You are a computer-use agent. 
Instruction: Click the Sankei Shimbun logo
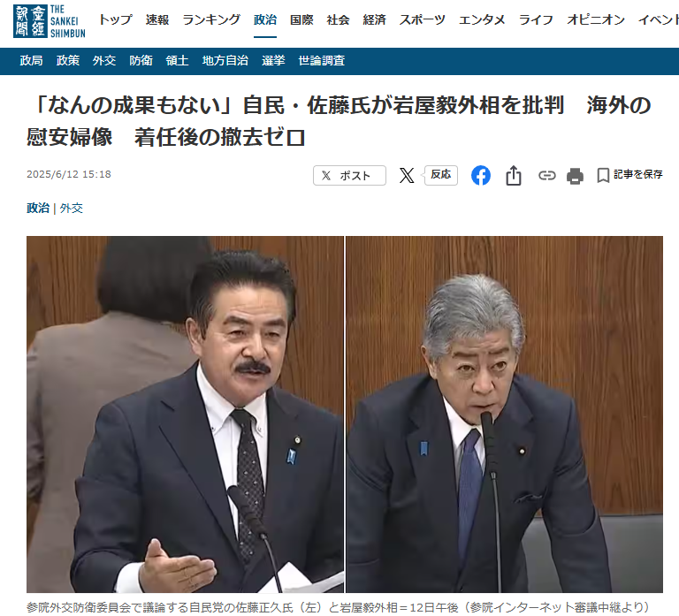click(x=50, y=21)
